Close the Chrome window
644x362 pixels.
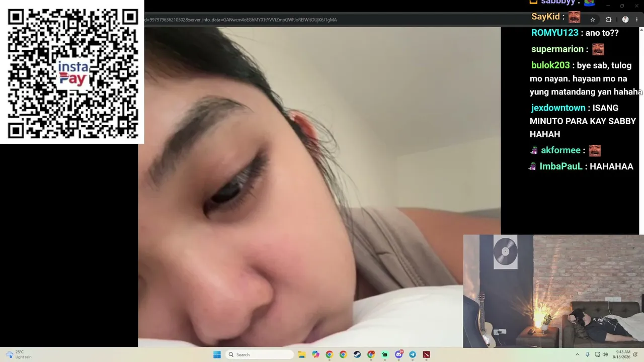(x=636, y=6)
